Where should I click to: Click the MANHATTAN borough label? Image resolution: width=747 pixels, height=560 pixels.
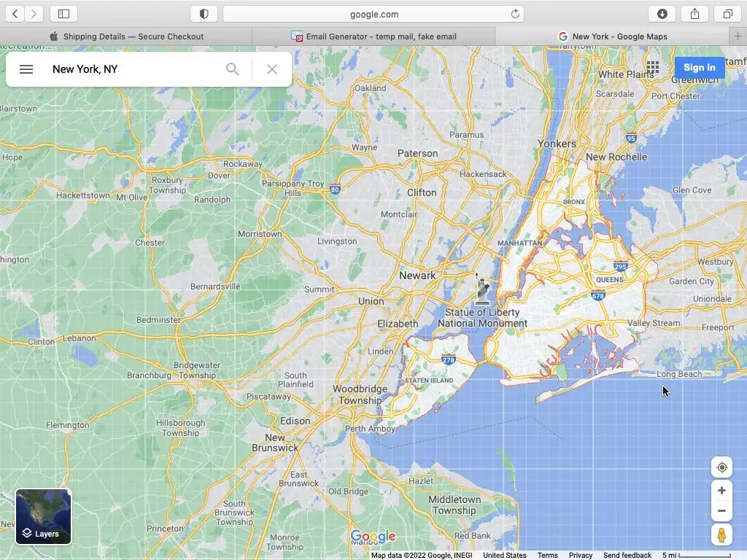click(x=519, y=243)
